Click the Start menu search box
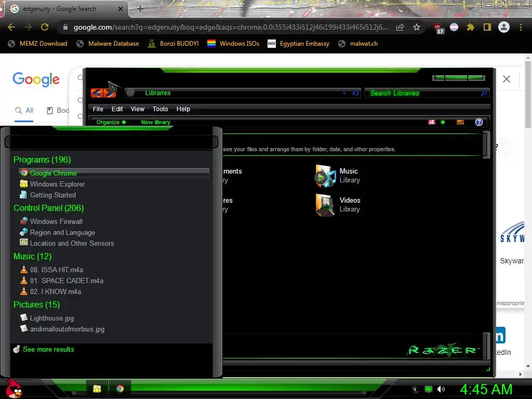 tap(111, 142)
